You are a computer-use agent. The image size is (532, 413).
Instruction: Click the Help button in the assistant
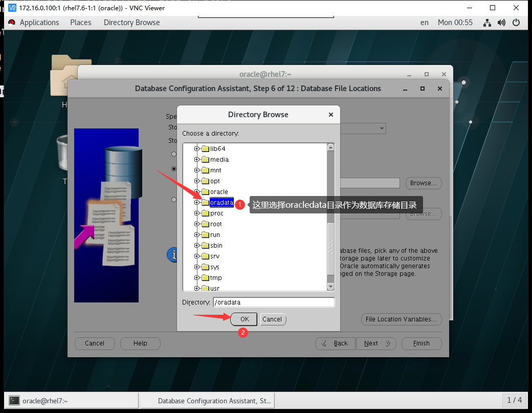pyautogui.click(x=140, y=343)
